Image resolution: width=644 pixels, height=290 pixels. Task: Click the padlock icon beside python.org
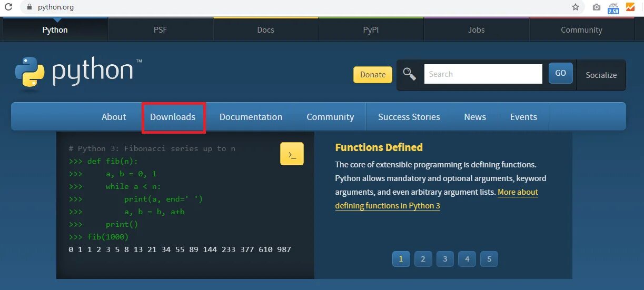(x=29, y=7)
